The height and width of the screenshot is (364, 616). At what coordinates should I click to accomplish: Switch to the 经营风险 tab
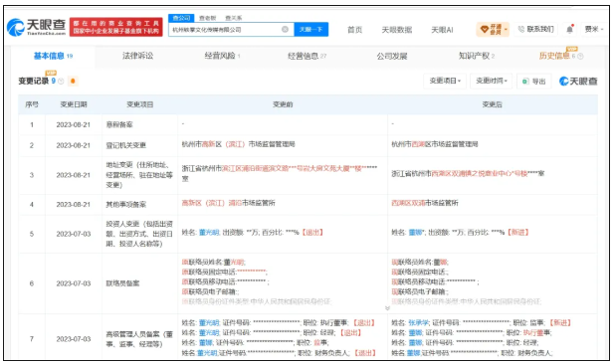(222, 56)
